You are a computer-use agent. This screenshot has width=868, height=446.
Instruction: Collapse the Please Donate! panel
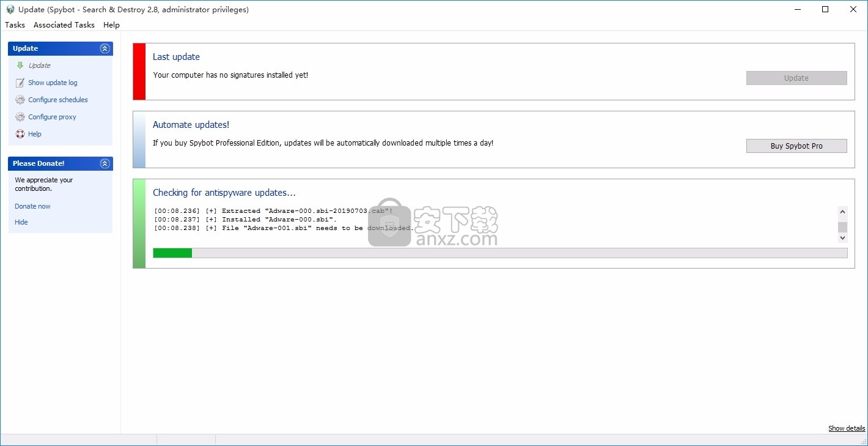pos(105,163)
